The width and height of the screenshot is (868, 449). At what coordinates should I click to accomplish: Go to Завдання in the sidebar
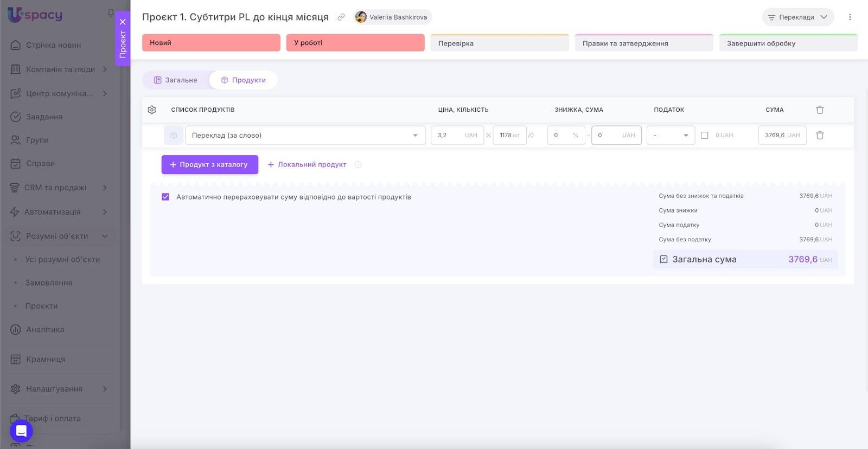(44, 117)
